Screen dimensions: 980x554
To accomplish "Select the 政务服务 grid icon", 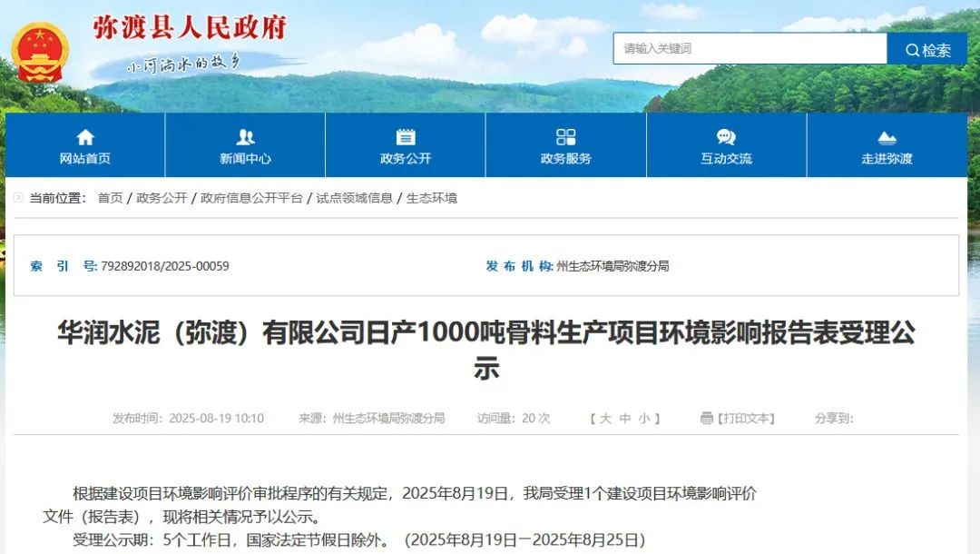I will coord(566,137).
